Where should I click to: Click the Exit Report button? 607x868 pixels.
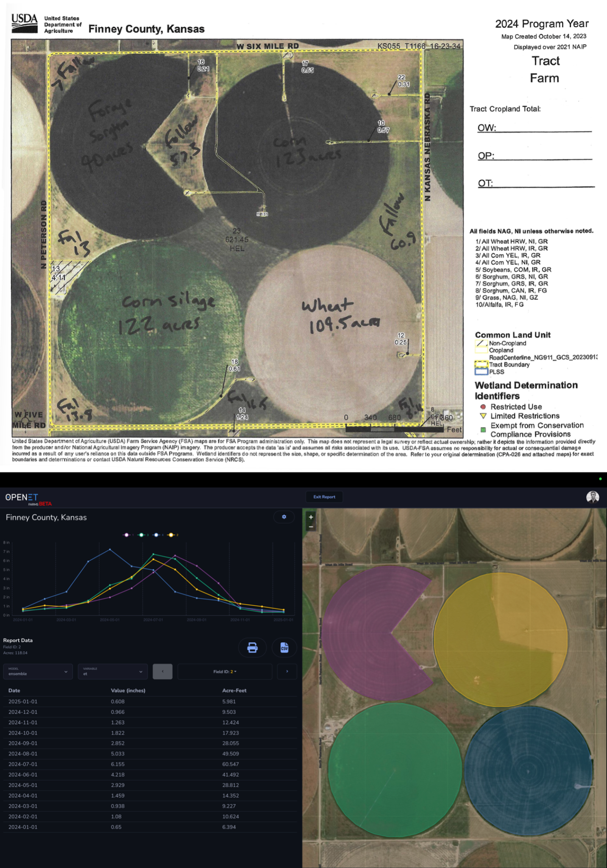324,497
